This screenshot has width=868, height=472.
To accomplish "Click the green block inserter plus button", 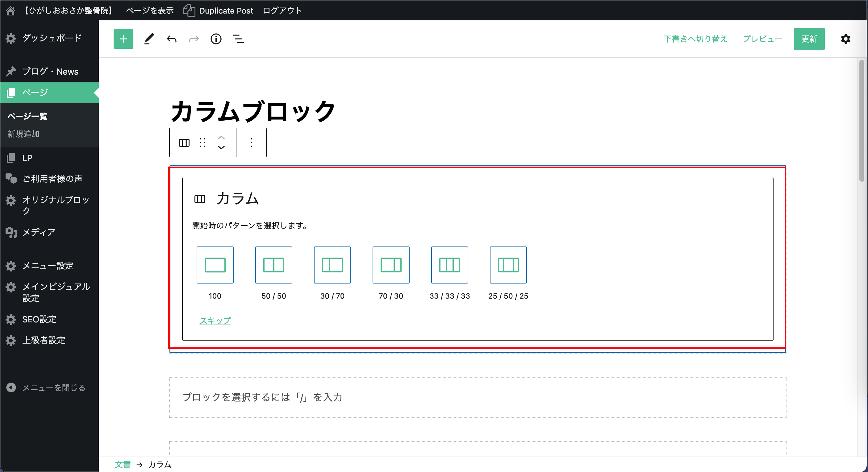I will coord(123,39).
